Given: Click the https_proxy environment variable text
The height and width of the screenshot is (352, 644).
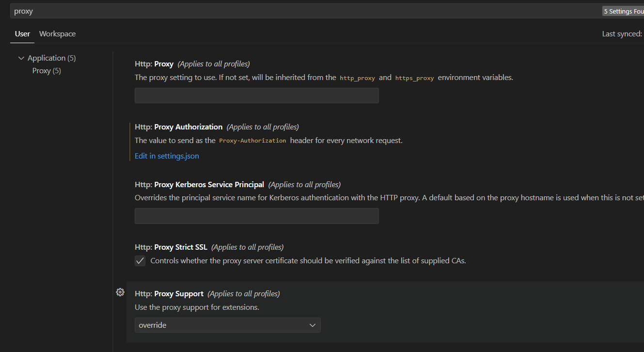Looking at the screenshot, I should point(414,78).
